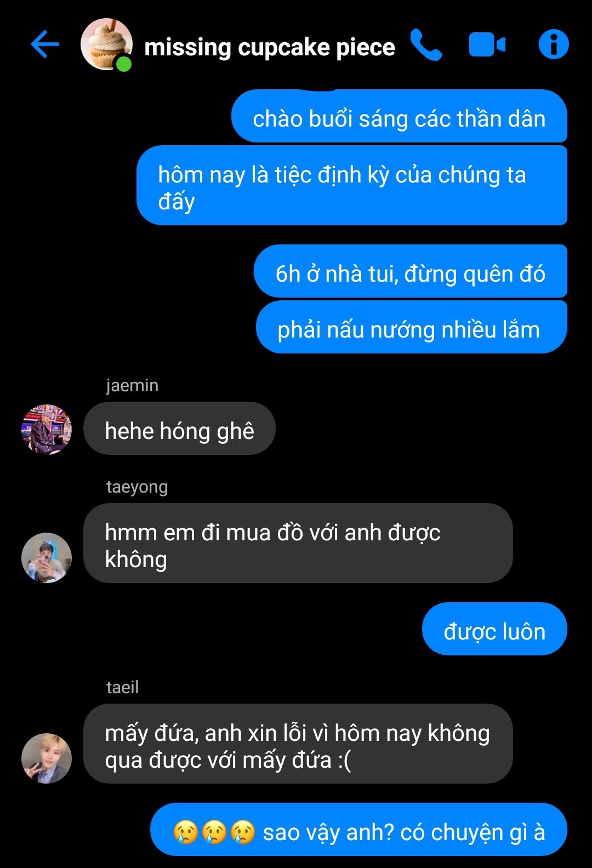Open jaemin's profile picture
Viewport: 592px width, 868px height.
coord(47,429)
